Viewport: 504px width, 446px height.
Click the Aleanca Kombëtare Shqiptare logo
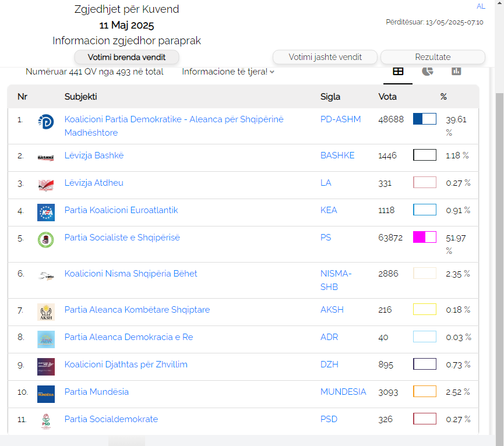[45, 312]
